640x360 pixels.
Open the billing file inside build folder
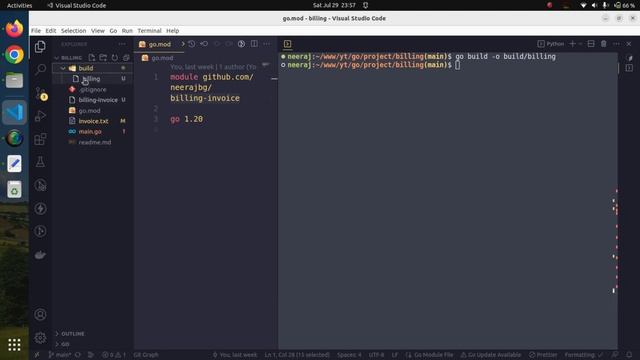pos(92,79)
